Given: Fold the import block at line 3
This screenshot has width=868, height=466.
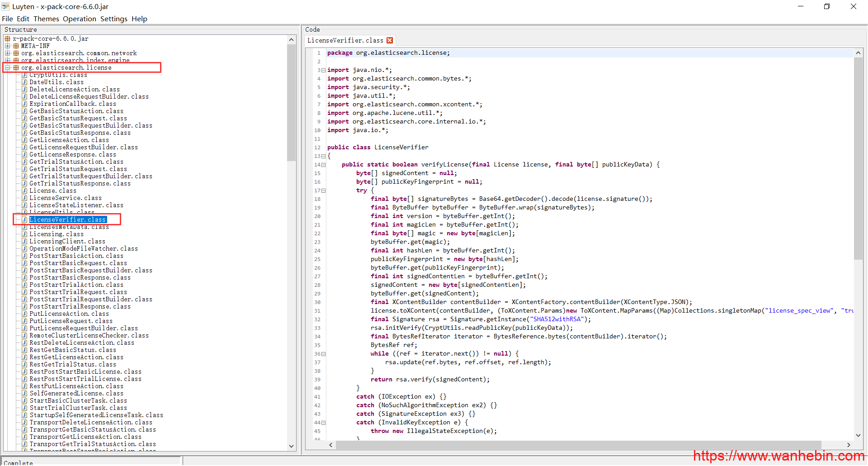Looking at the screenshot, I should [x=323, y=70].
